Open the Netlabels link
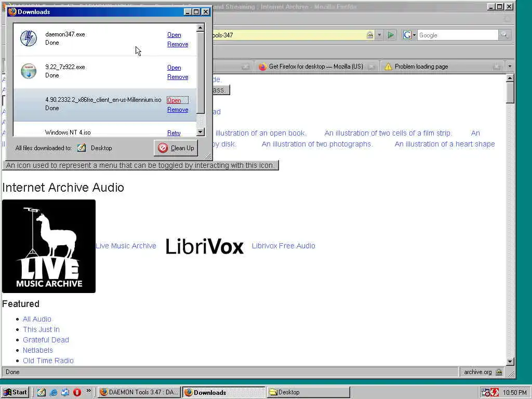532x399 pixels. pos(37,350)
